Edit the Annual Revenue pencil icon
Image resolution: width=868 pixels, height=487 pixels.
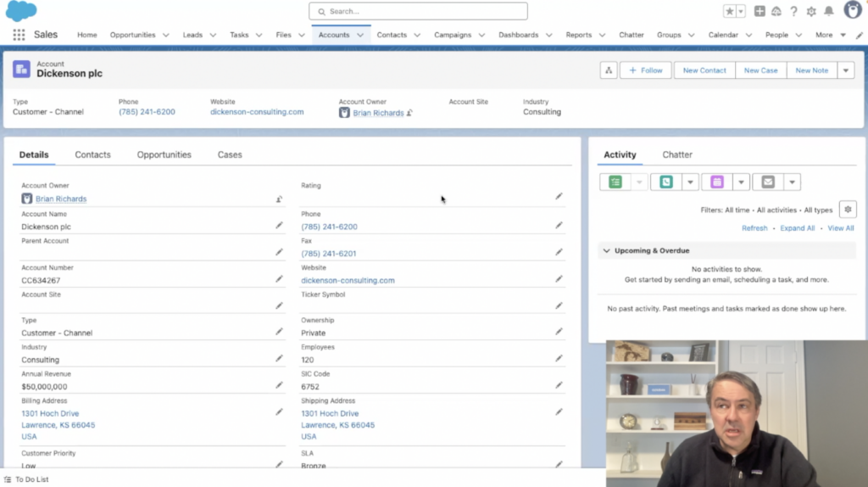(x=279, y=385)
